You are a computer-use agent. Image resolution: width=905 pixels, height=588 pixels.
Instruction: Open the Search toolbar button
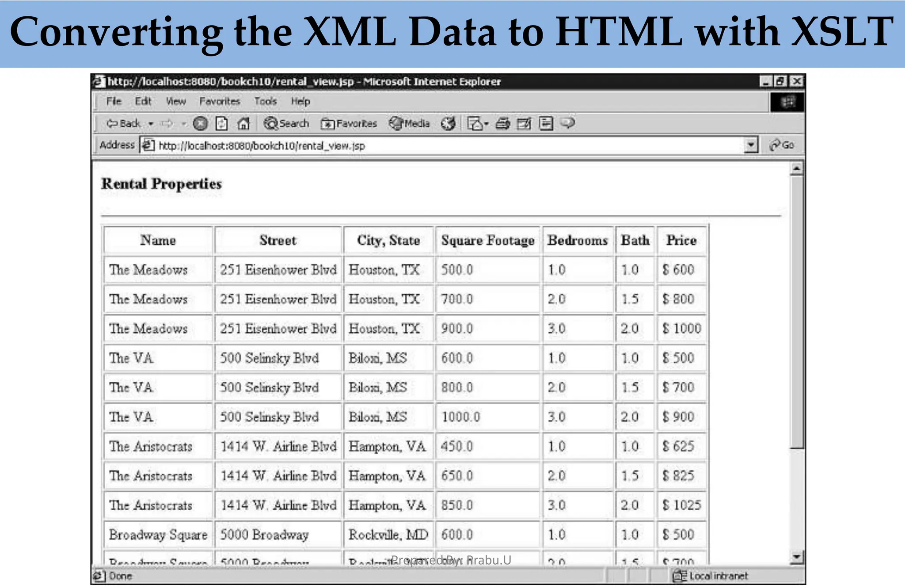coord(286,124)
